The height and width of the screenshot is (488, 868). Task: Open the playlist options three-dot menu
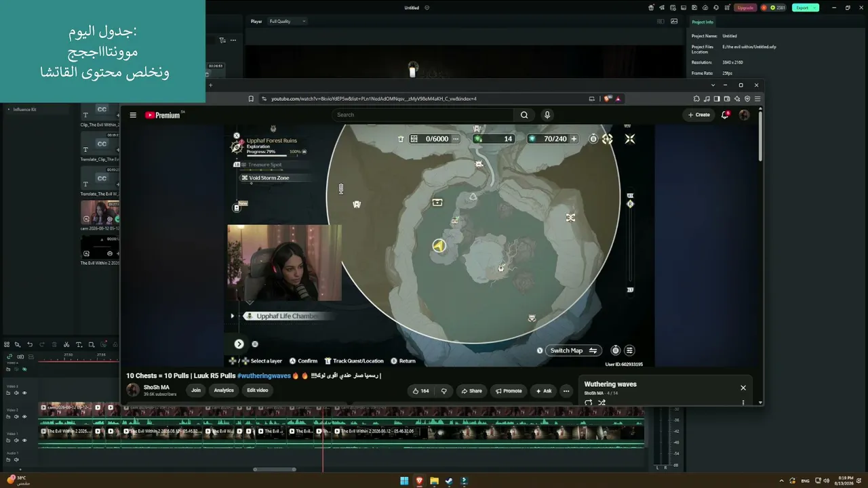point(743,403)
